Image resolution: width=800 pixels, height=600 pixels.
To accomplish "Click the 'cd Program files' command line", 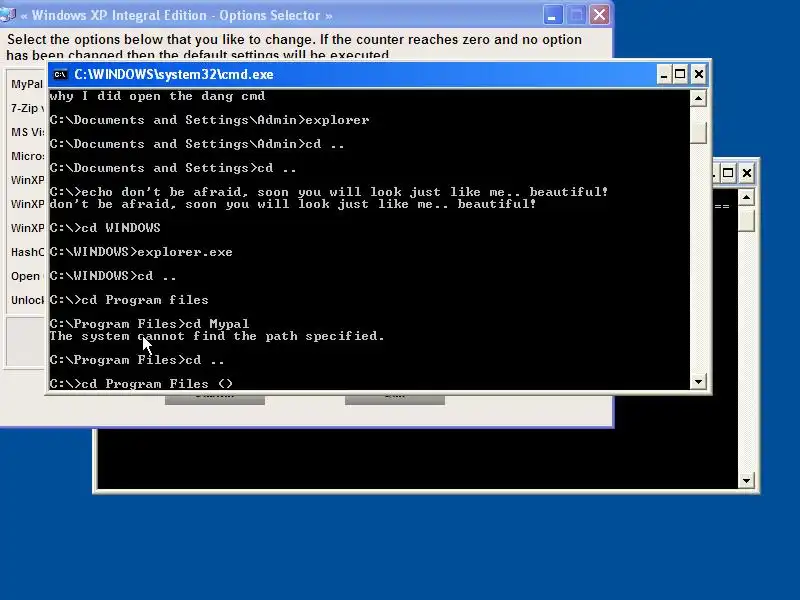I will point(129,299).
